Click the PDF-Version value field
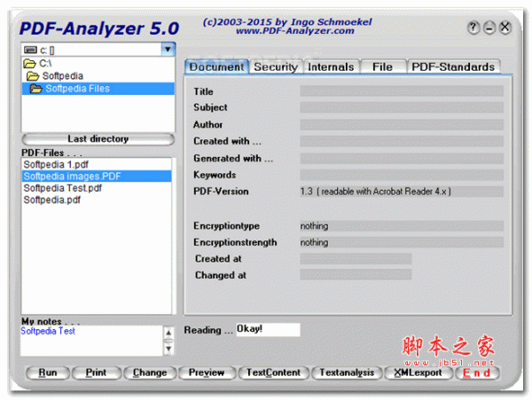 (402, 192)
